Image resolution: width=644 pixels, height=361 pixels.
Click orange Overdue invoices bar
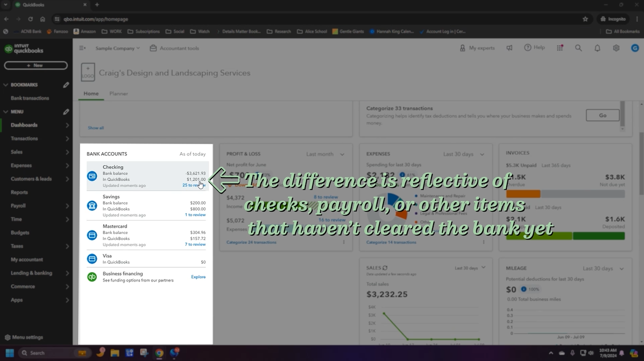[523, 194]
